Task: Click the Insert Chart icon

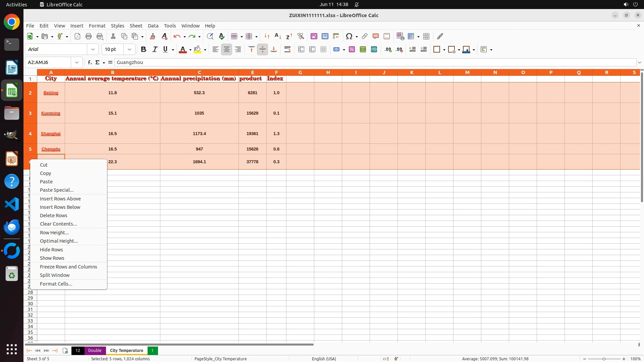Action: coord(325,36)
